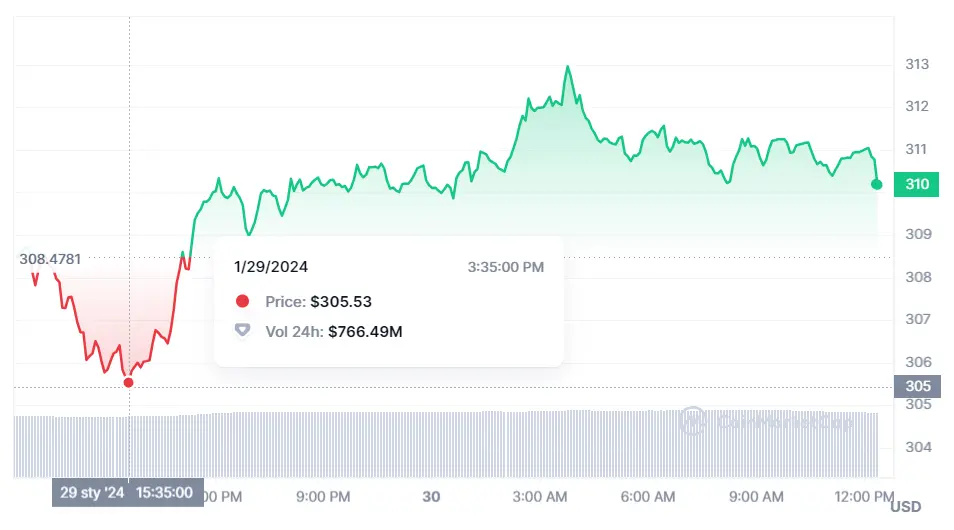The image size is (954, 530).
Task: Click the 313 value on the price axis
Action: click(917, 64)
